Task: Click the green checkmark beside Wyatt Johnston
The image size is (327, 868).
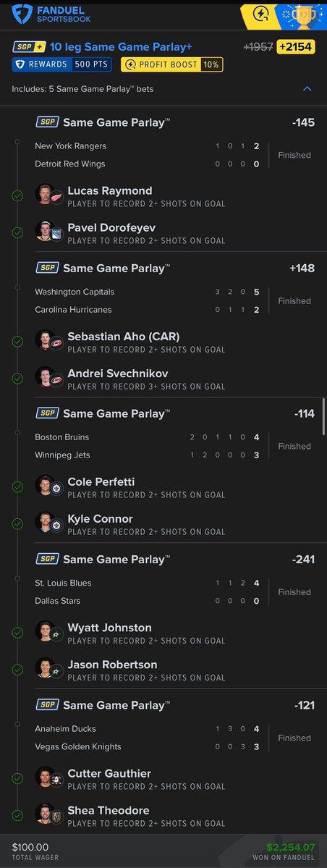Action: 17,633
